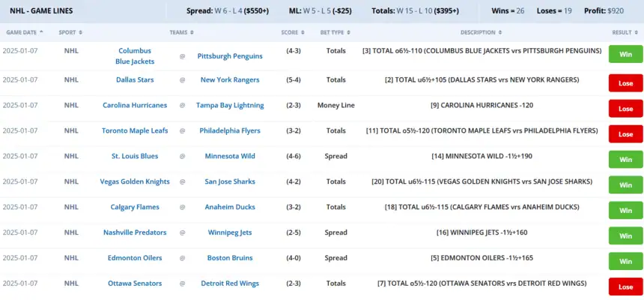Click Lose button for Ottawa Senators row
This screenshot has width=644, height=300.
point(625,286)
